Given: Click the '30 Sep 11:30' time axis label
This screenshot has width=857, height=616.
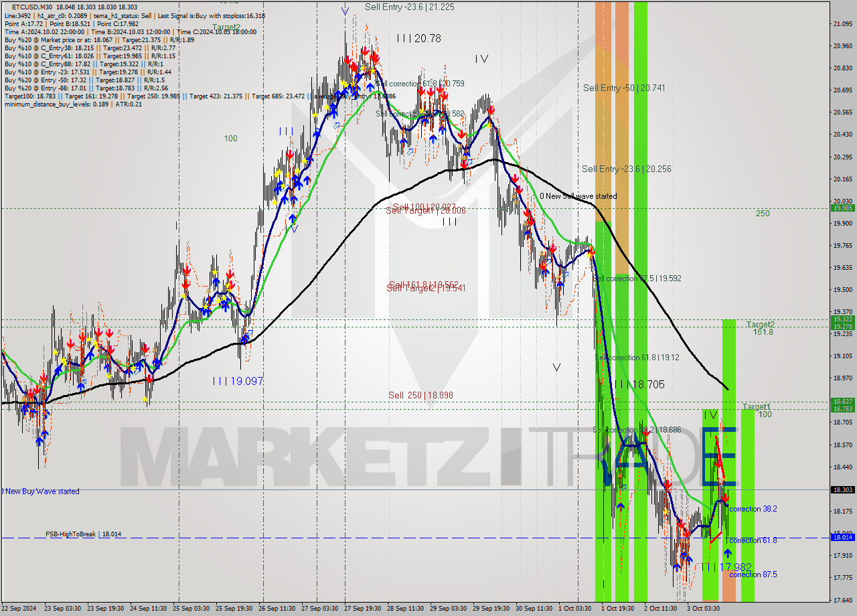Looking at the screenshot, I should (534, 609).
